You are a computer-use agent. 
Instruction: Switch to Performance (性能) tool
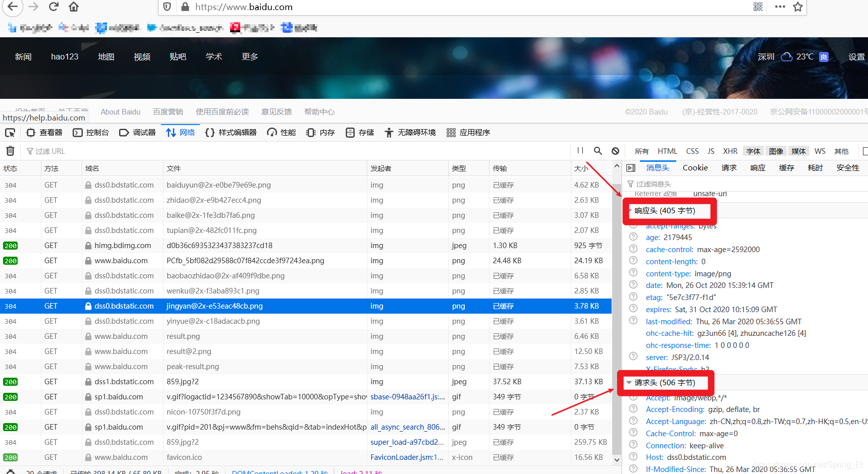click(x=282, y=133)
